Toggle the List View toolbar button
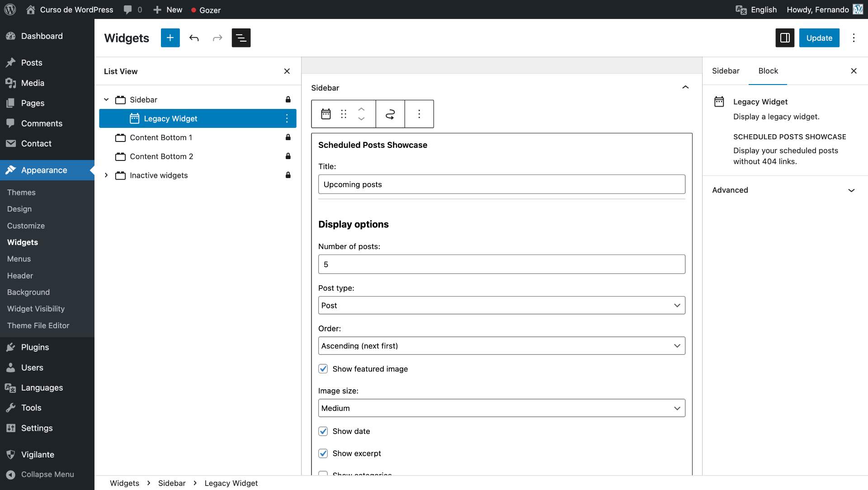Viewport: 868px width, 490px height. 241,38
